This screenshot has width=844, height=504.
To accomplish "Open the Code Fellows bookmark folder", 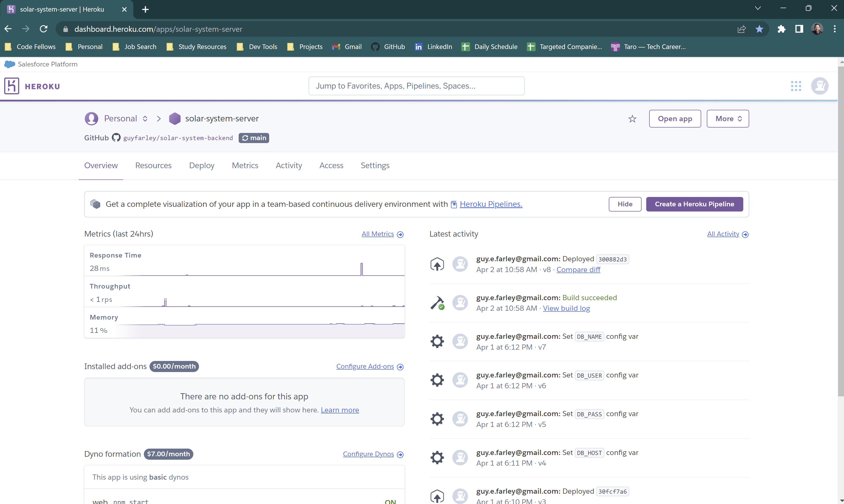I will tap(31, 47).
